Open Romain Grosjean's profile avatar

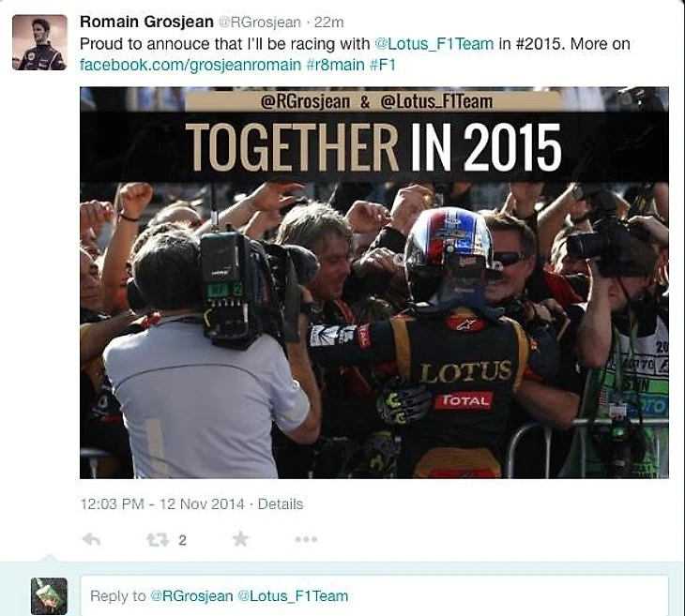pos(39,42)
